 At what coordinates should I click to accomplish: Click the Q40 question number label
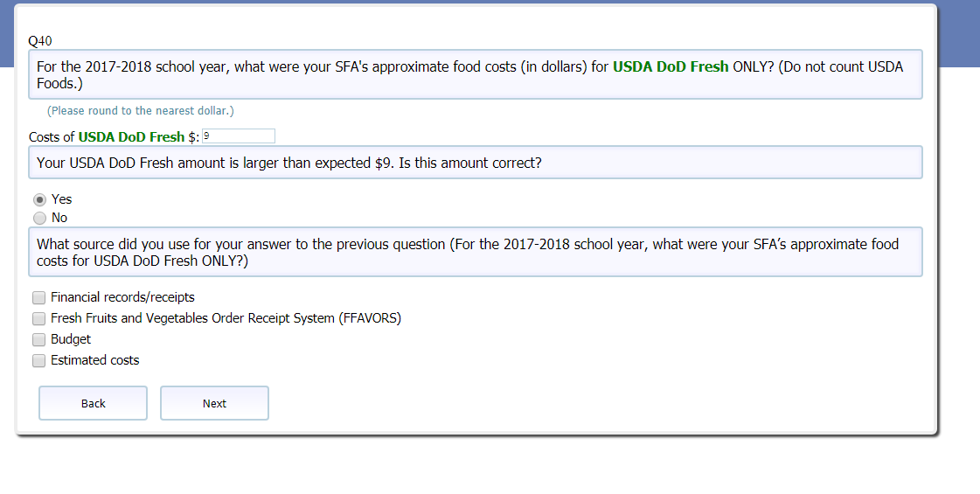pos(40,41)
